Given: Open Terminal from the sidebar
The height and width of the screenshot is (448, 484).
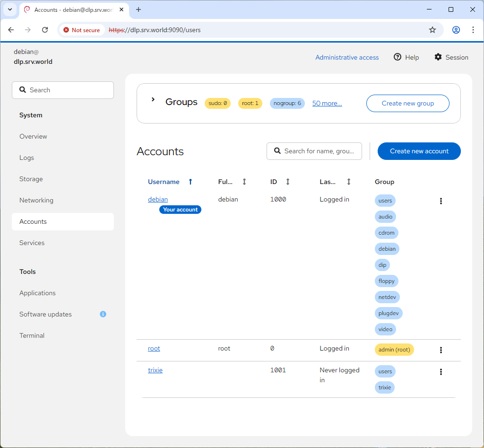Looking at the screenshot, I should click(32, 335).
